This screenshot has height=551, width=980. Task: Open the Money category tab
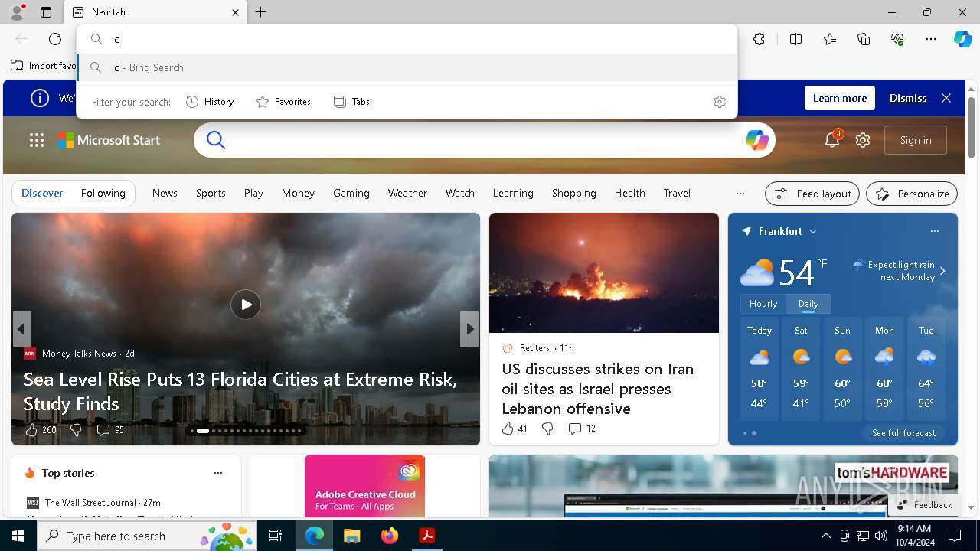(298, 194)
